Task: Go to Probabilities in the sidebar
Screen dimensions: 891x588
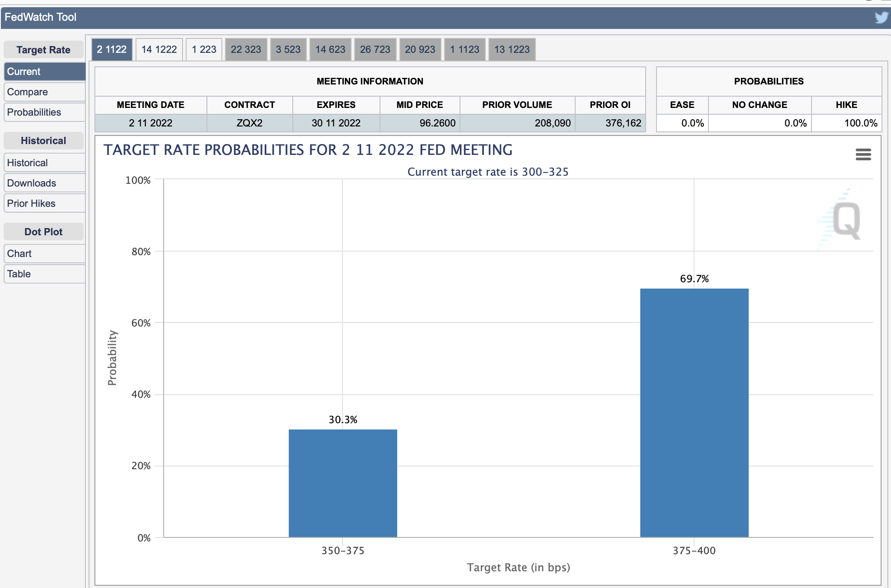Action: tap(44, 112)
